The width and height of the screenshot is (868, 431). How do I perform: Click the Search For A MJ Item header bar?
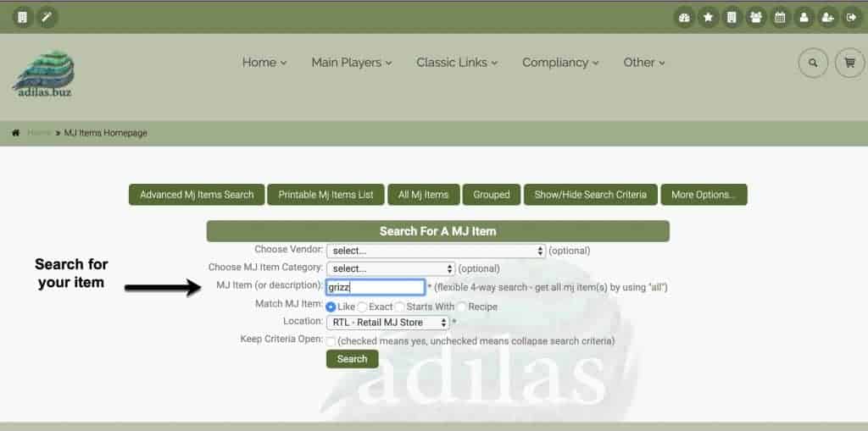click(438, 231)
